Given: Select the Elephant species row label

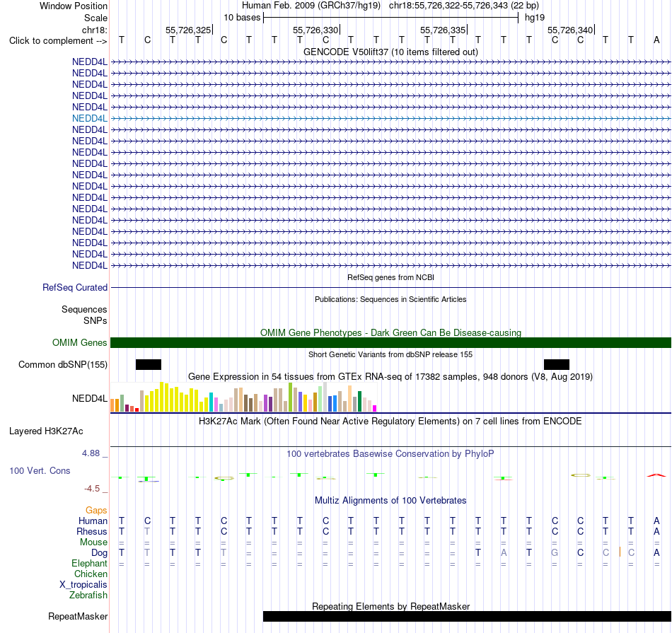Looking at the screenshot, I should click(89, 563).
